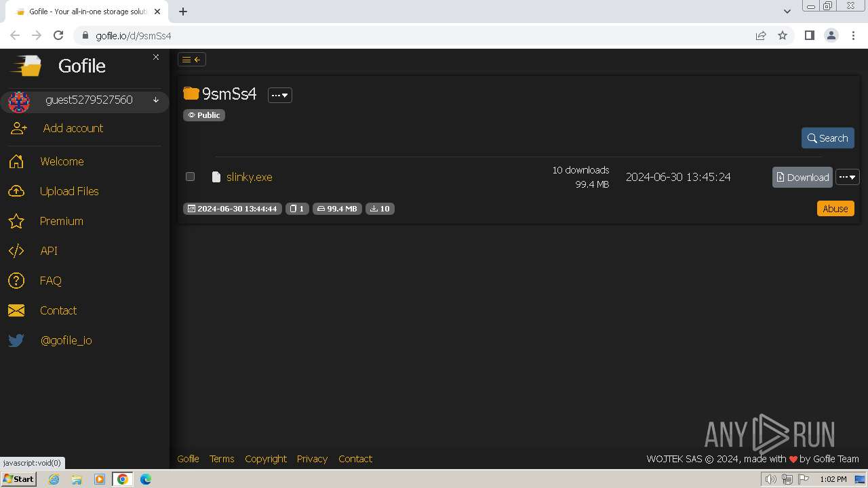Close the sidebar with the X icon
The height and width of the screenshot is (488, 868).
click(x=156, y=57)
